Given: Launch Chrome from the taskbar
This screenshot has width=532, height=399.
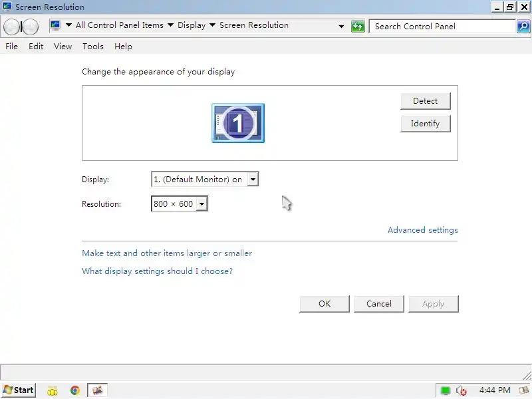Looking at the screenshot, I should click(x=75, y=390).
